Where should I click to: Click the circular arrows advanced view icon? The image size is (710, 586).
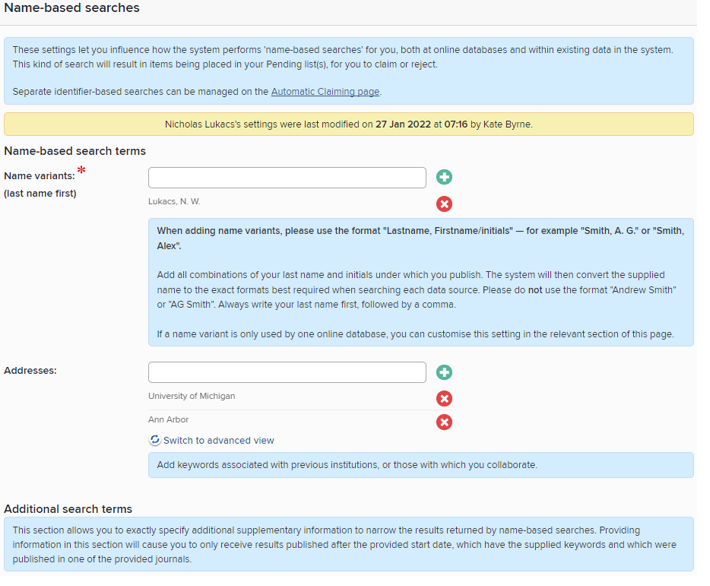[x=155, y=440]
